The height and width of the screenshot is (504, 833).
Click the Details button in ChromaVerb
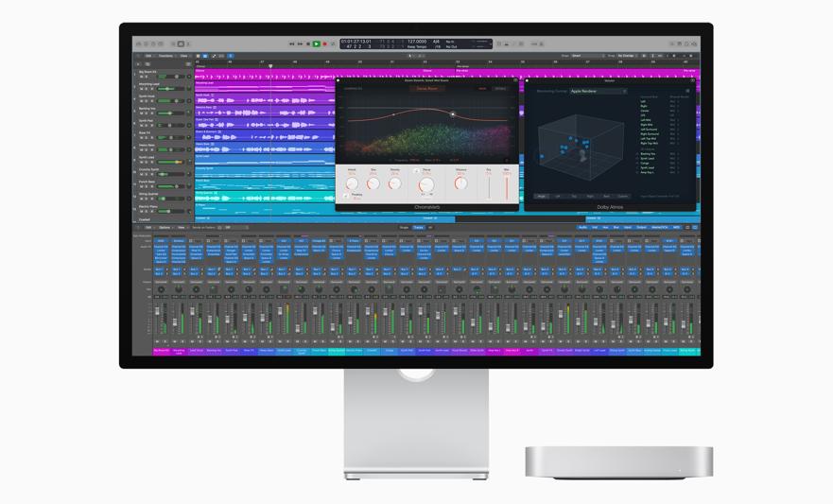pyautogui.click(x=500, y=89)
